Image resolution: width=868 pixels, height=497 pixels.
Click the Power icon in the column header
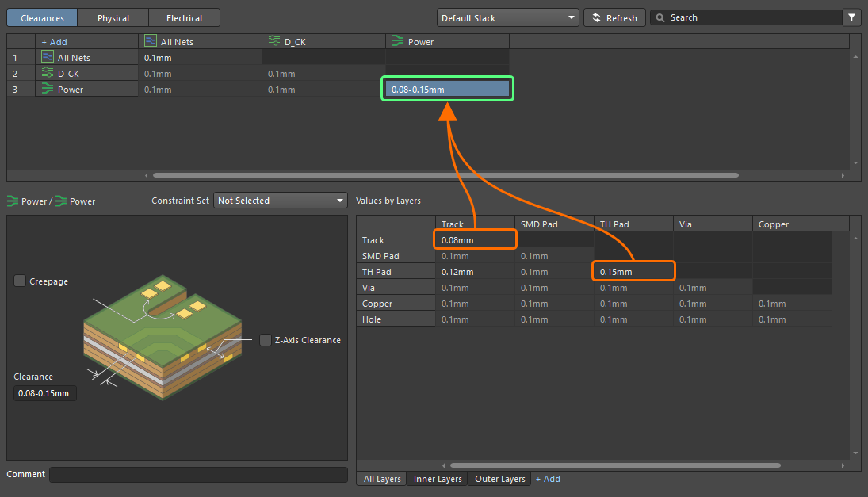coord(398,41)
